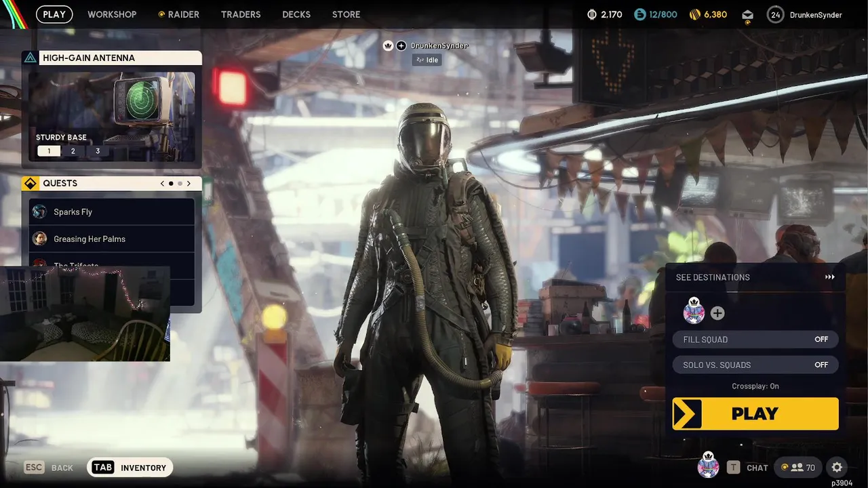The image size is (868, 488).
Task: Select Sturdy Base stage 3
Action: [98, 151]
